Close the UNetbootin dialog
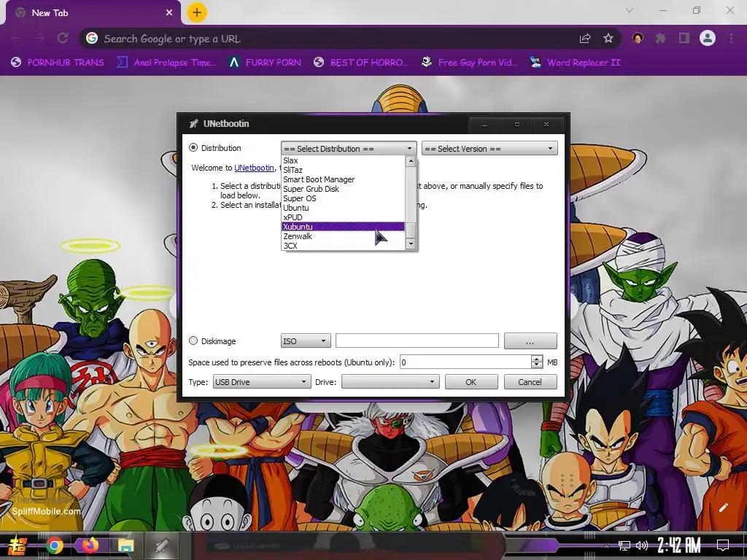 (x=546, y=124)
